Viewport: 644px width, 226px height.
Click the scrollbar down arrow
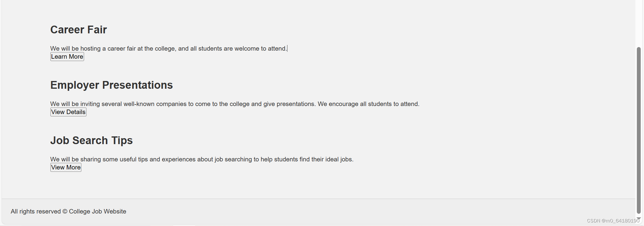tap(639, 219)
